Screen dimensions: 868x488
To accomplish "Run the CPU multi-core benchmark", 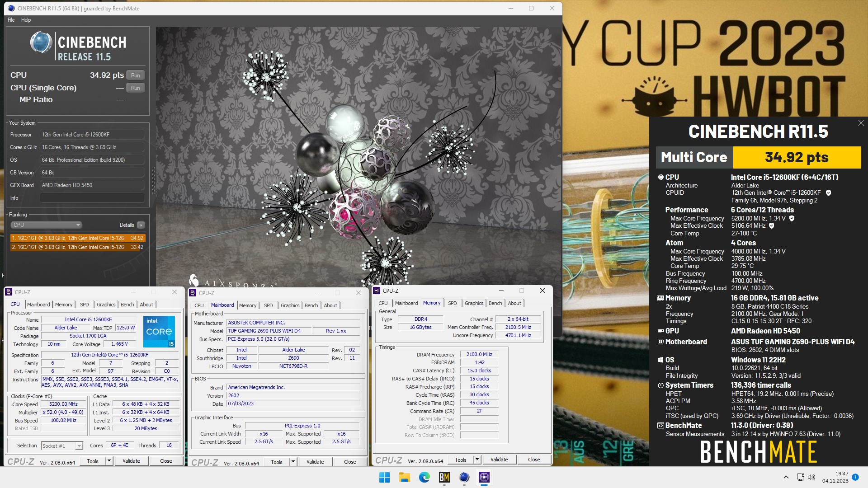I will tap(135, 75).
